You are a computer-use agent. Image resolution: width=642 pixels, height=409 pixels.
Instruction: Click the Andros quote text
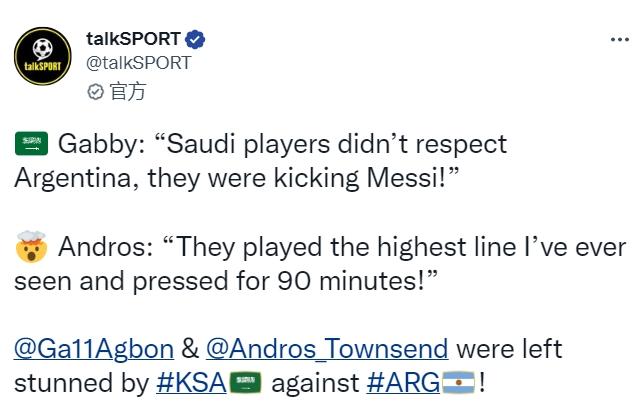(x=320, y=264)
